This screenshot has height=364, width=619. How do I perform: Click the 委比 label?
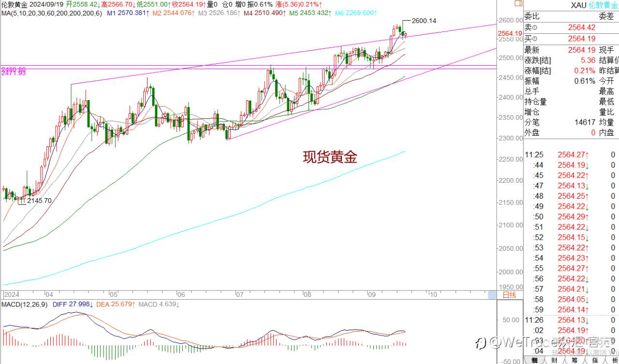tap(532, 16)
